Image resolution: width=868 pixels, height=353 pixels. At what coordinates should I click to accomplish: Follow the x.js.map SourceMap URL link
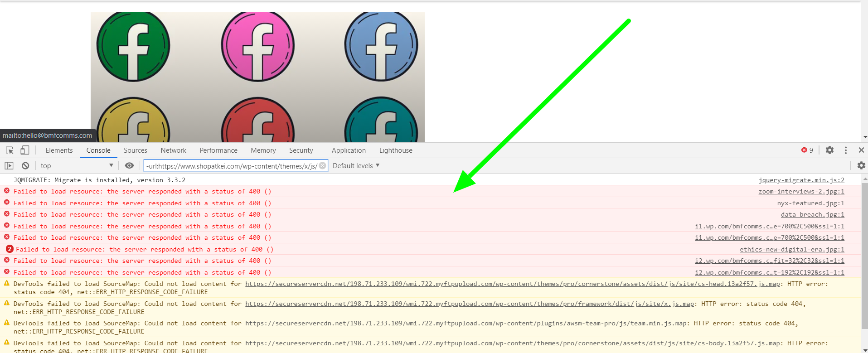(470, 304)
